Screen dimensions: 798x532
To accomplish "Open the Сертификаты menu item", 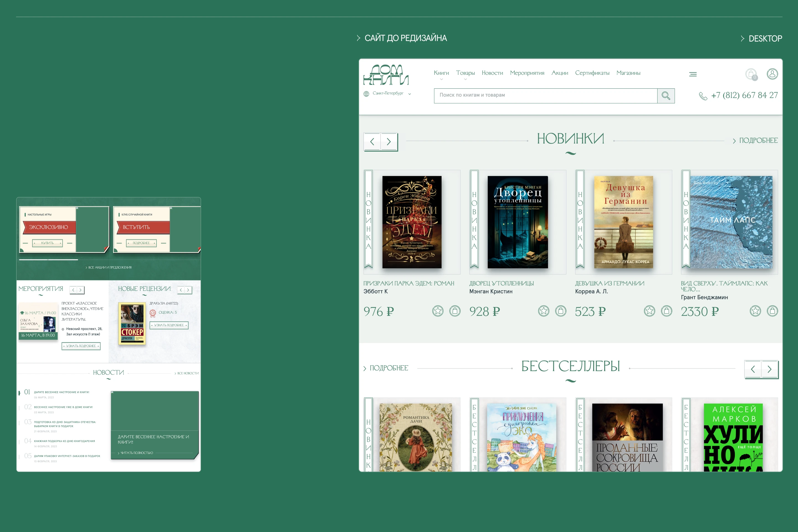I will tap(592, 73).
